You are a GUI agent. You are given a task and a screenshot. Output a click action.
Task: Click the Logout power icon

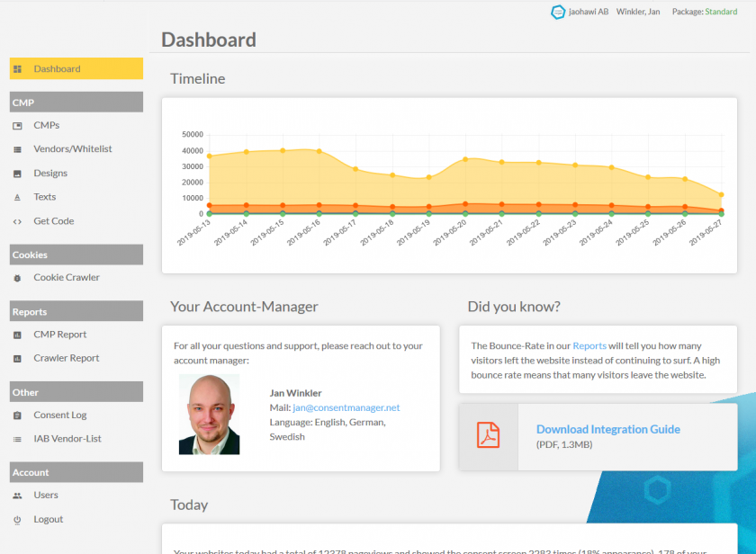pyautogui.click(x=17, y=519)
